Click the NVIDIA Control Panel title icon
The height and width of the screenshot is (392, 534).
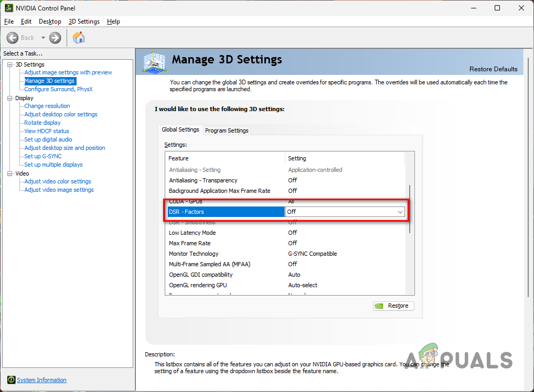[9, 8]
